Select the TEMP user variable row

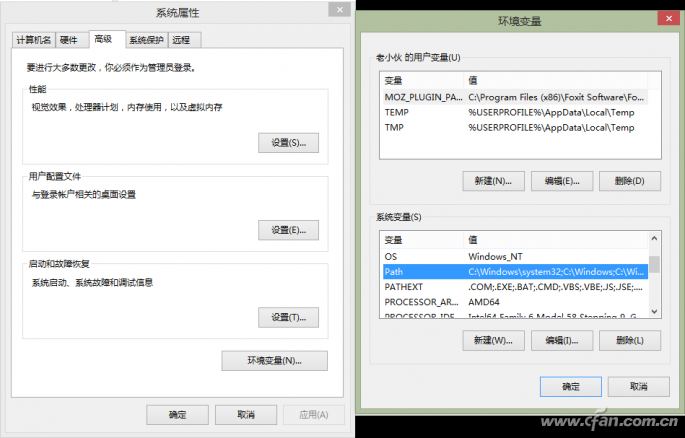click(x=515, y=112)
